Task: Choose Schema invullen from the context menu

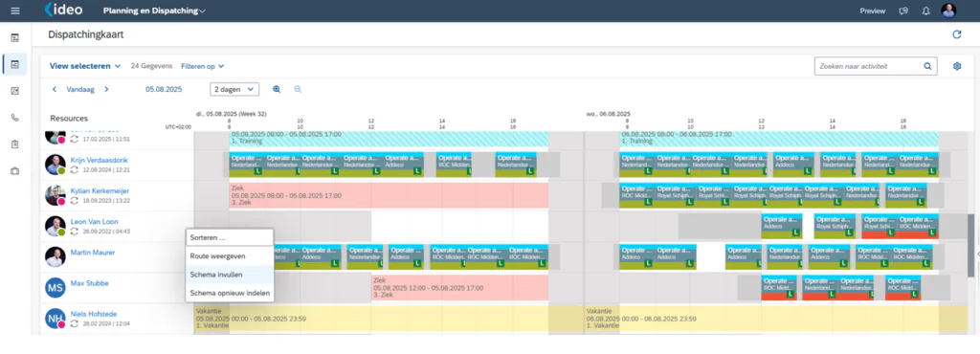Action: 230,274
